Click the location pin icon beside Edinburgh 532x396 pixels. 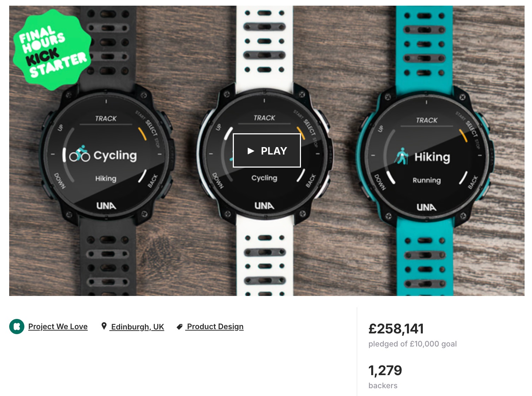pos(104,326)
